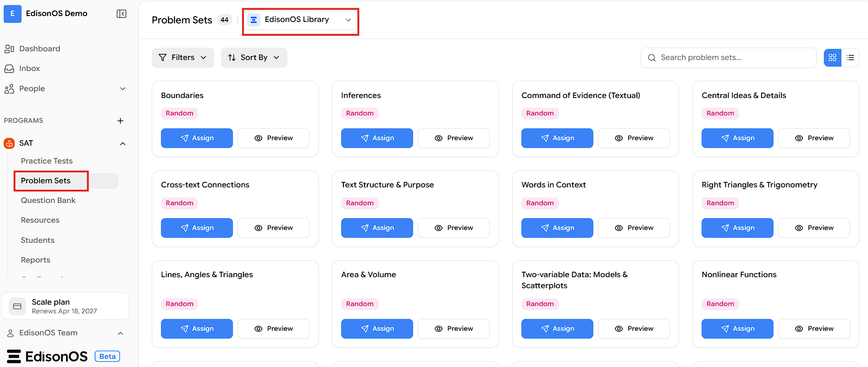The image size is (868, 367).
Task: Switch to grid view layout
Action: (833, 58)
